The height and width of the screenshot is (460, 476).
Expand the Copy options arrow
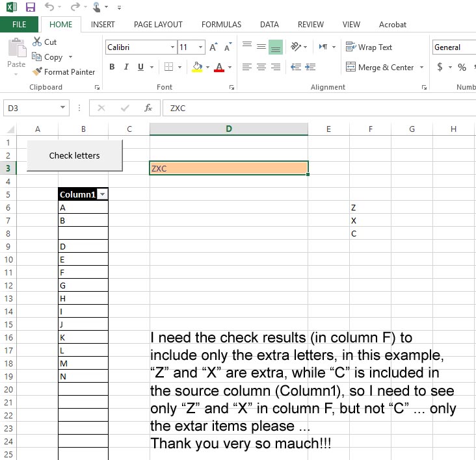point(70,57)
